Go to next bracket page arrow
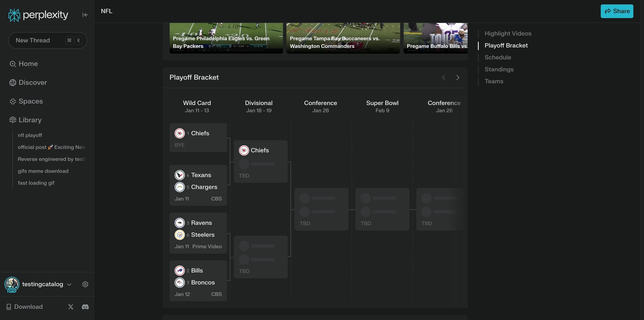 coord(458,78)
